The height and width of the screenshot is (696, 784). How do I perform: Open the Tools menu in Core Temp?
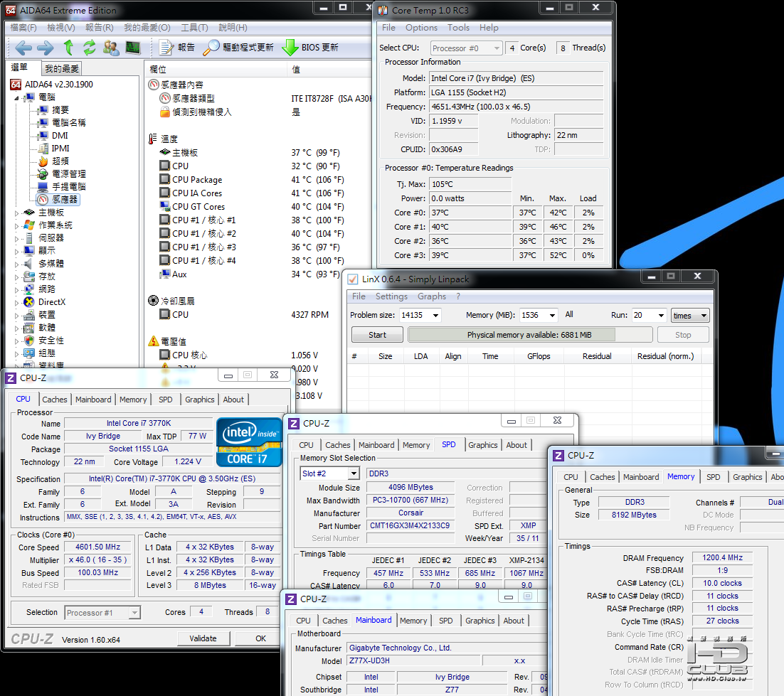click(458, 28)
